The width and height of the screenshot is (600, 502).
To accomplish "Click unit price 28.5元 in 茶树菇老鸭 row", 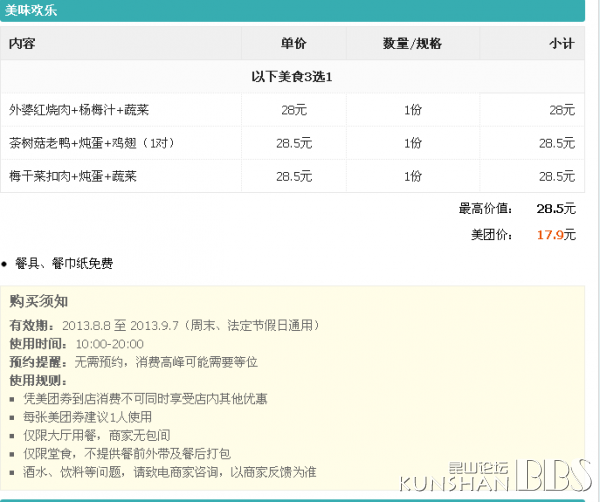I will click(x=294, y=143).
